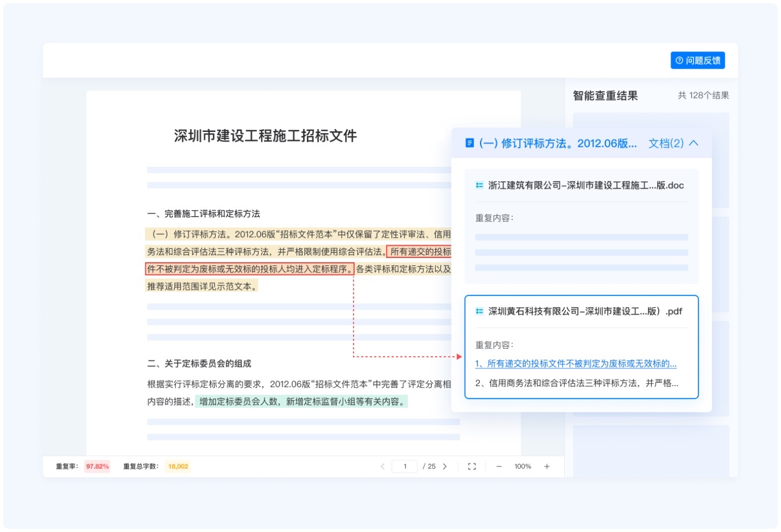
Task: Click green highlighted text 增加定标委员会人数
Action: (301, 402)
